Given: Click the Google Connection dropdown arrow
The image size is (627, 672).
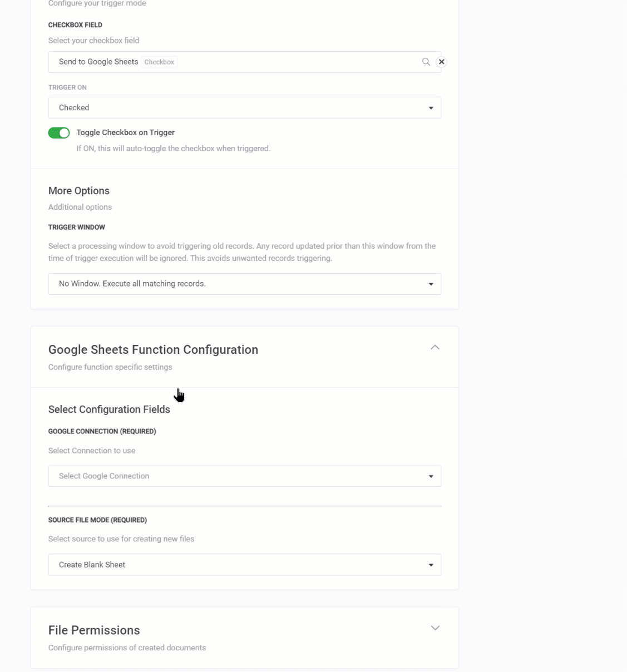Looking at the screenshot, I should tap(431, 476).
